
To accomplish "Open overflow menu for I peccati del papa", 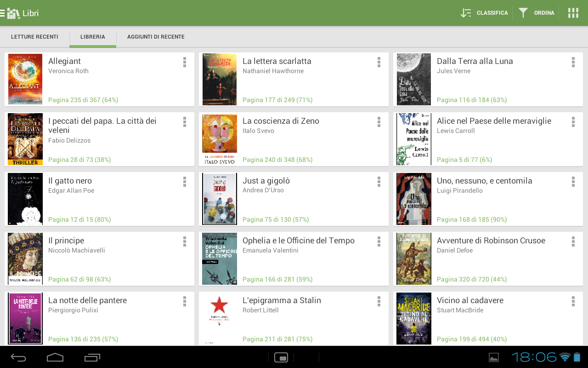I will [185, 122].
